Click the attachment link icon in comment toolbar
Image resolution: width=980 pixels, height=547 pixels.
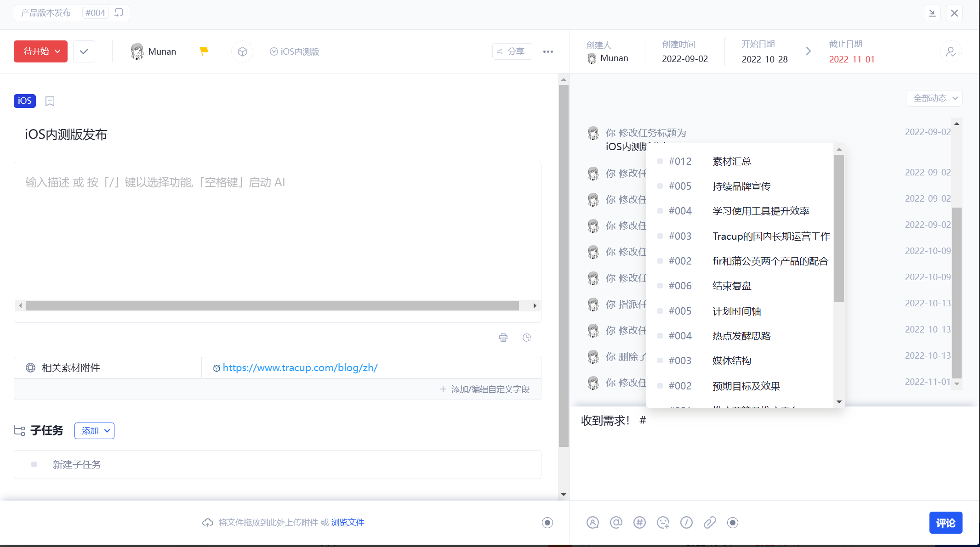pos(710,523)
